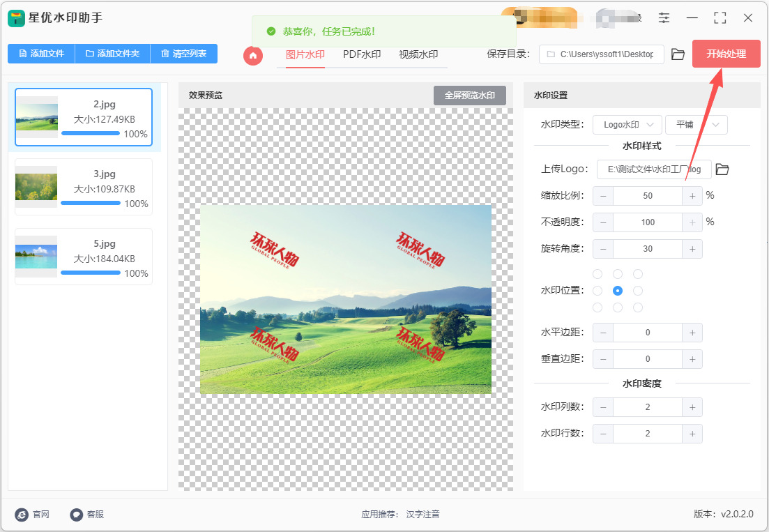The height and width of the screenshot is (532, 769).
Task: Browse for Logo file via folder icon
Action: pos(722,169)
